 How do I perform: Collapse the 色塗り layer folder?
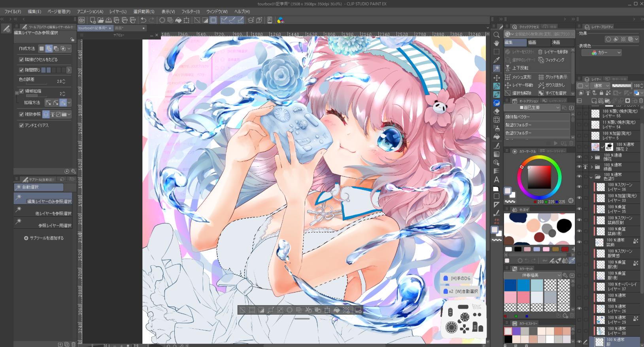click(x=592, y=177)
